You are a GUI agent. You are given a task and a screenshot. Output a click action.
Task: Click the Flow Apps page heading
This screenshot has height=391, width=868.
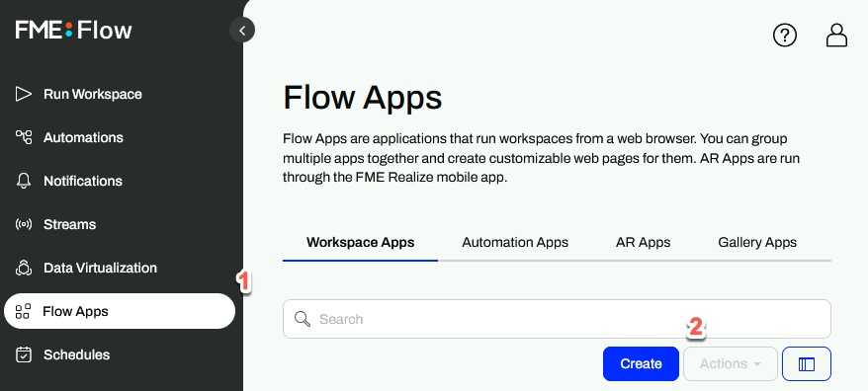tap(363, 98)
